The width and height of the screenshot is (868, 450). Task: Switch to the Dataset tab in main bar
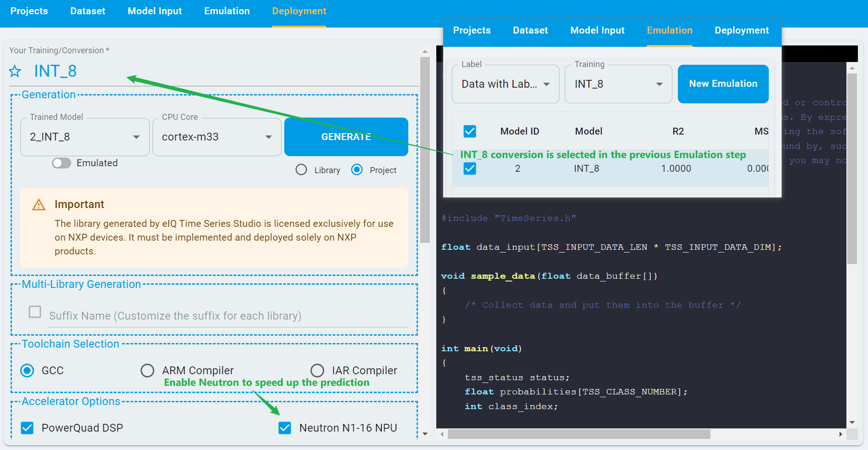click(x=88, y=11)
